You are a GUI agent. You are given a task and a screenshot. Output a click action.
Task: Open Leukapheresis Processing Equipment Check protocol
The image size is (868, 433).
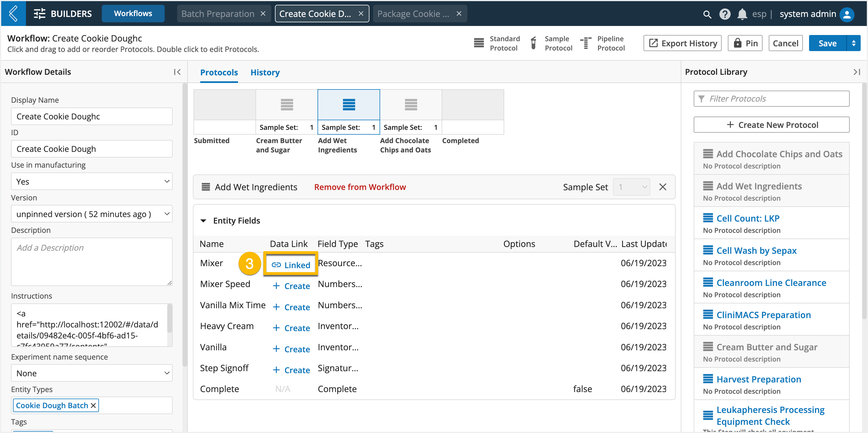click(770, 415)
